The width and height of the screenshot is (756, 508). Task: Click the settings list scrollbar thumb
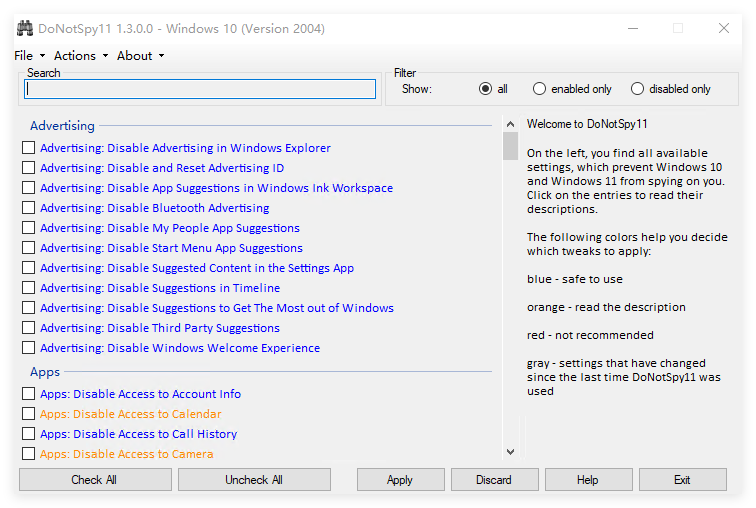point(510,146)
